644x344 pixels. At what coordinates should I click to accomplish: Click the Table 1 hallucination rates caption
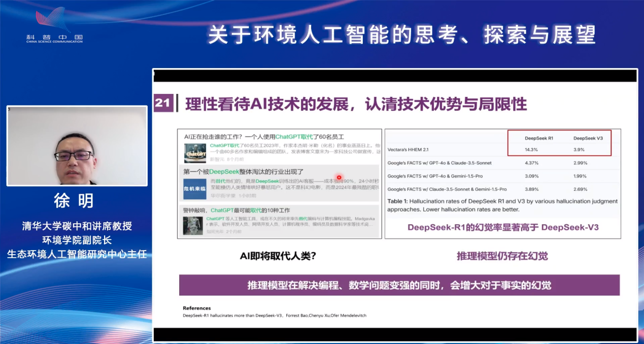tap(502, 205)
